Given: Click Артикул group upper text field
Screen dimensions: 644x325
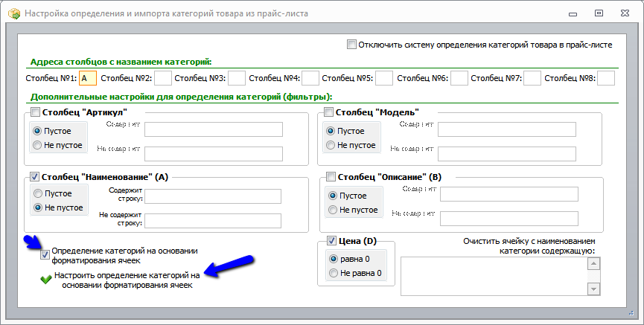Looking at the screenshot, I should pos(214,129).
